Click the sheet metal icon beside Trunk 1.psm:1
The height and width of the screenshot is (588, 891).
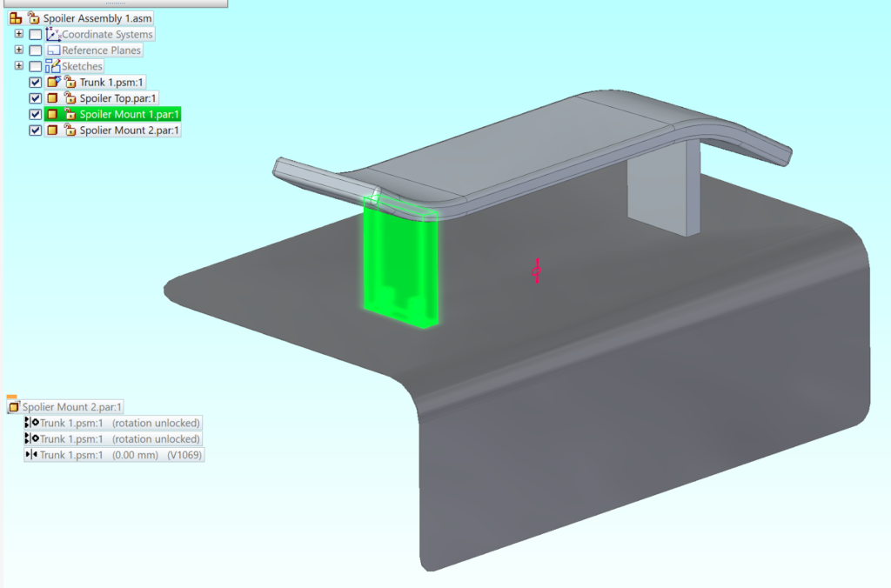(52, 82)
